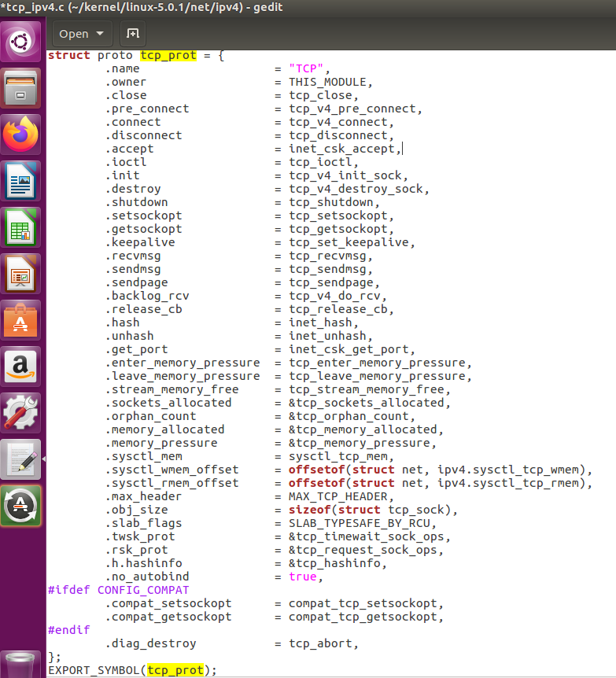The image size is (616, 678).
Task: Open Firefox browser from the dock
Action: [20, 134]
